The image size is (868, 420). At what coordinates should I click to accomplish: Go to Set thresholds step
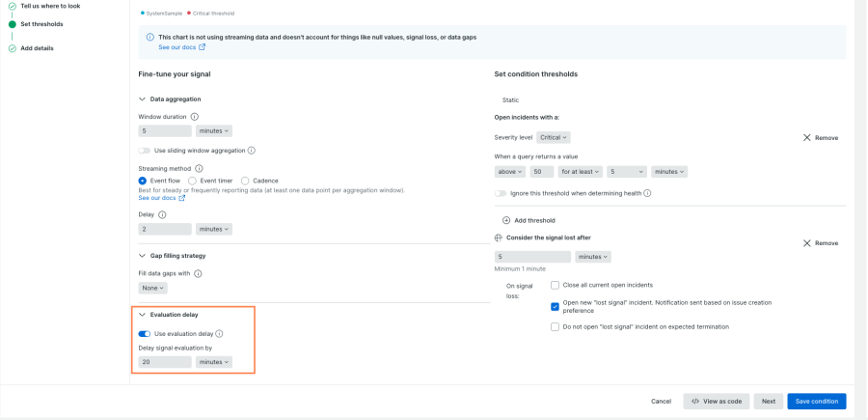42,24
